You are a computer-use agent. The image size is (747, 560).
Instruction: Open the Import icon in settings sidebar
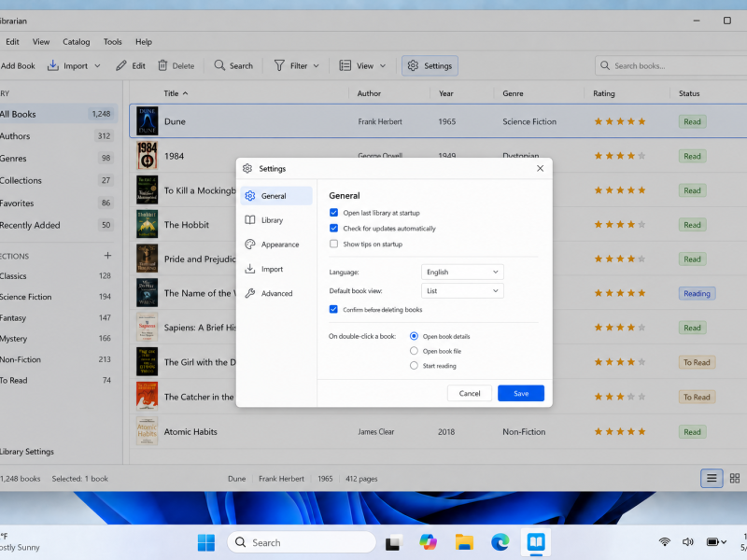point(250,269)
